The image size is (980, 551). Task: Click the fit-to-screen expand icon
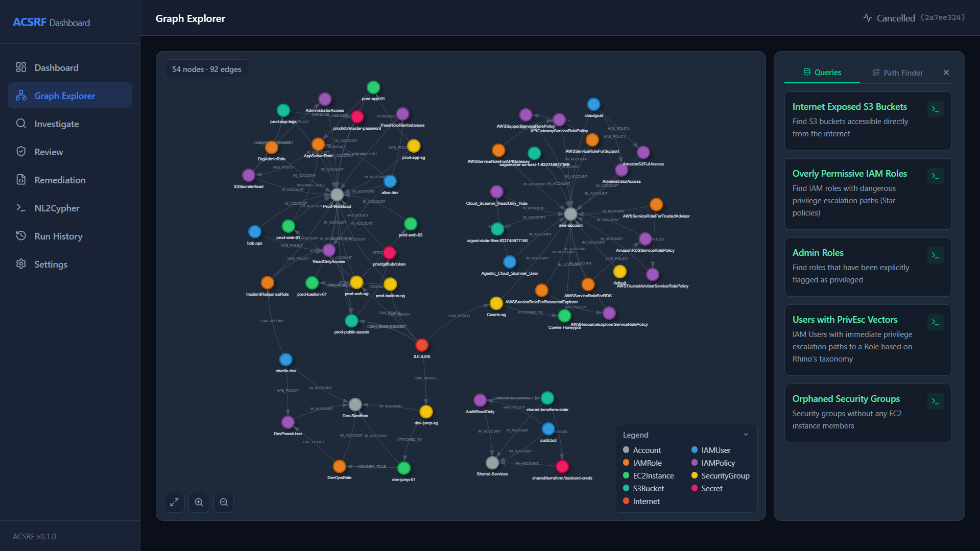point(174,502)
